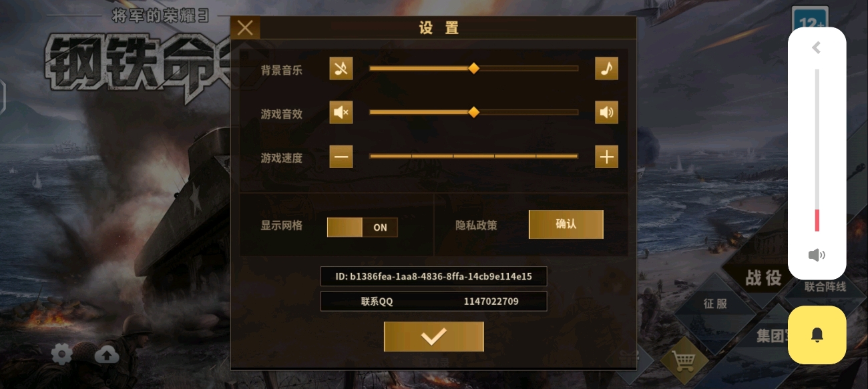The height and width of the screenshot is (389, 868).
Task: Mute background music with the crossed note icon
Action: (341, 69)
